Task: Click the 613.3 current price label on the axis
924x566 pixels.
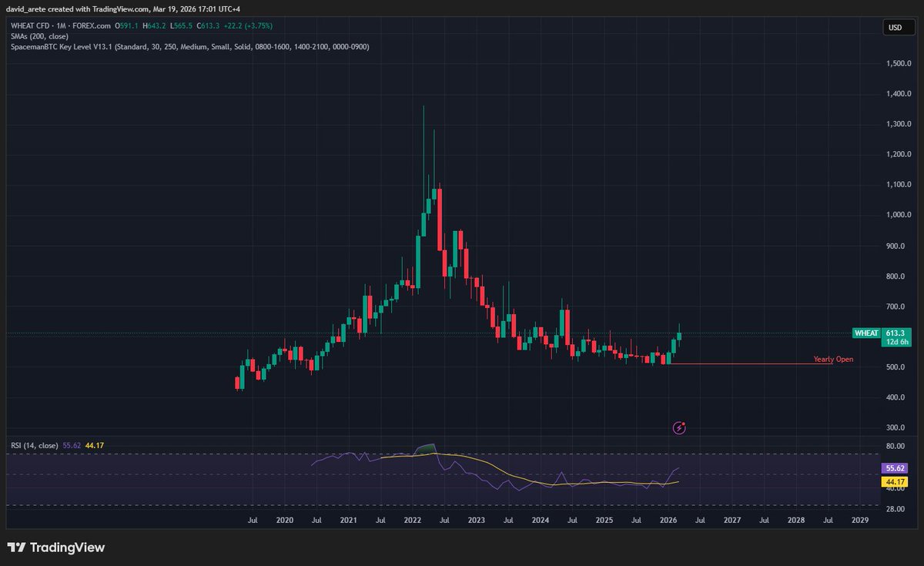Action: point(897,333)
